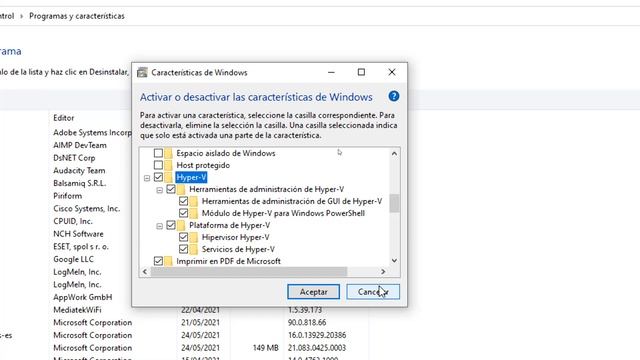Click folder icon beside Imprimir en PDF de Microsoft
Image resolution: width=640 pixels, height=360 pixels.
click(168, 261)
